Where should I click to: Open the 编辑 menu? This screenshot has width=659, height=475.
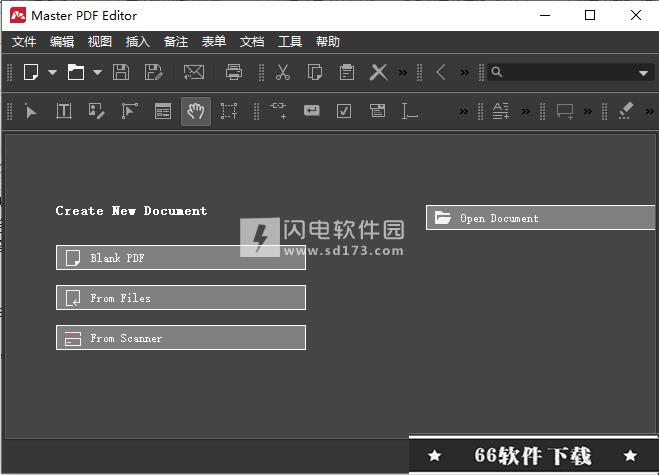(x=62, y=42)
